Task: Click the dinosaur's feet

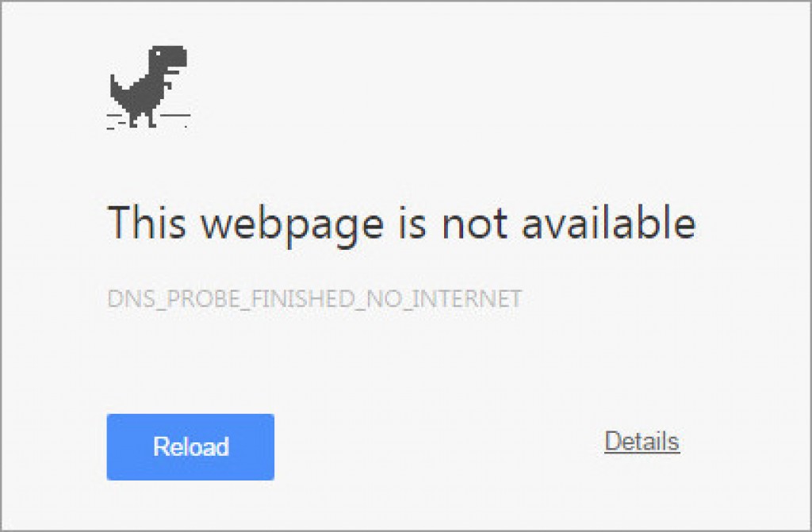Action: (x=143, y=122)
